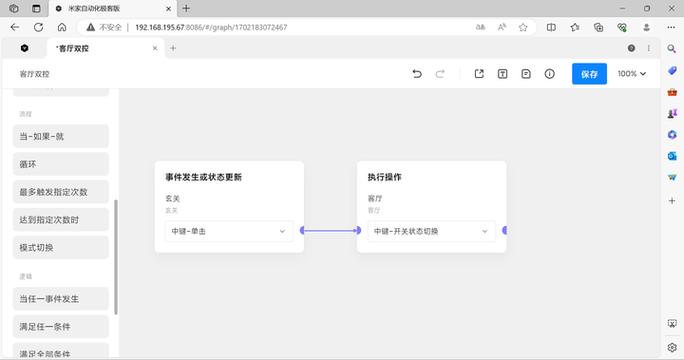Click the 事件发生或状态更新 node title
Screen dimensions: 684x360
click(203, 177)
